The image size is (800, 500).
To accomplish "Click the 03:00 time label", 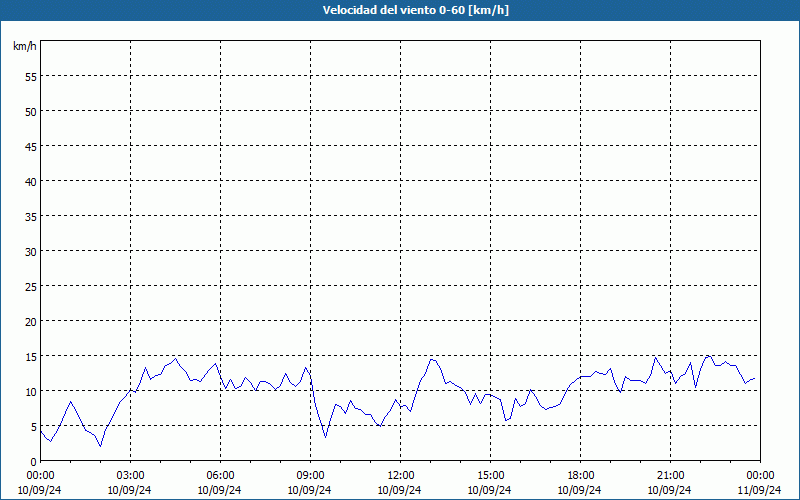I will click(x=130, y=476).
